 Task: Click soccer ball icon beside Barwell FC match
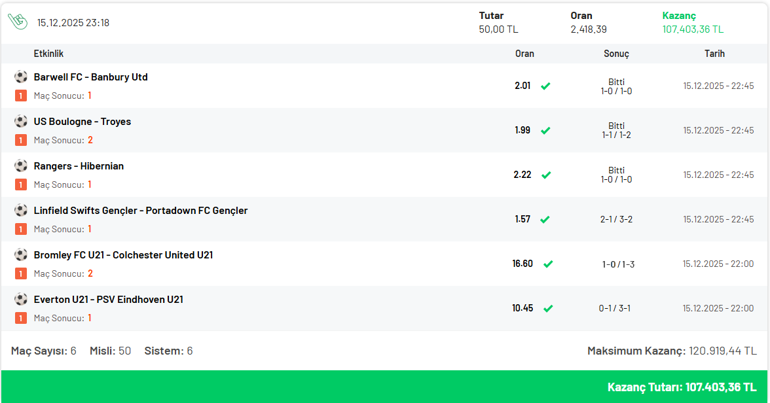[x=21, y=77]
